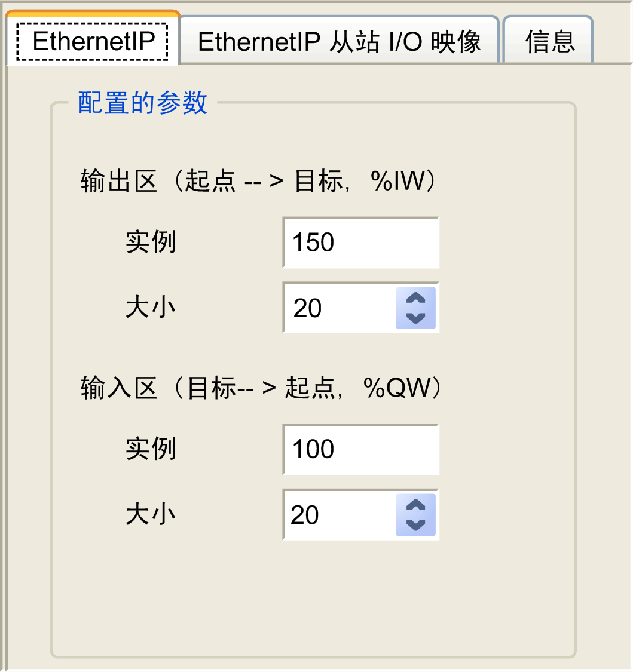Click the 输入区 实例 field showing 100

[x=360, y=450]
